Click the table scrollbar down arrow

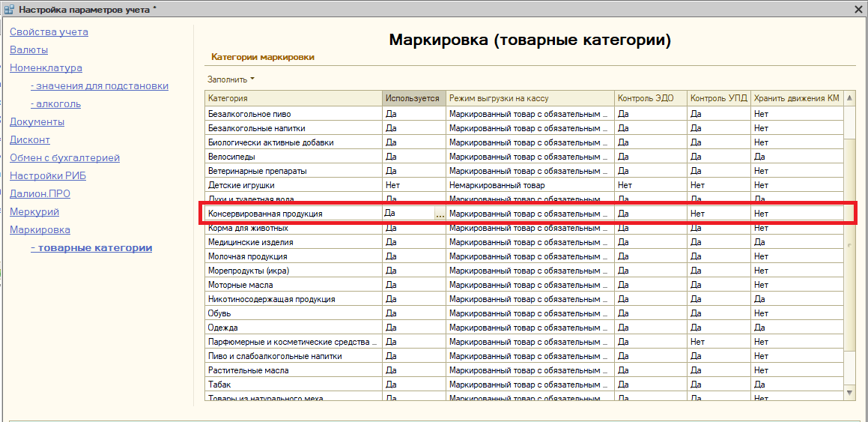pyautogui.click(x=849, y=392)
